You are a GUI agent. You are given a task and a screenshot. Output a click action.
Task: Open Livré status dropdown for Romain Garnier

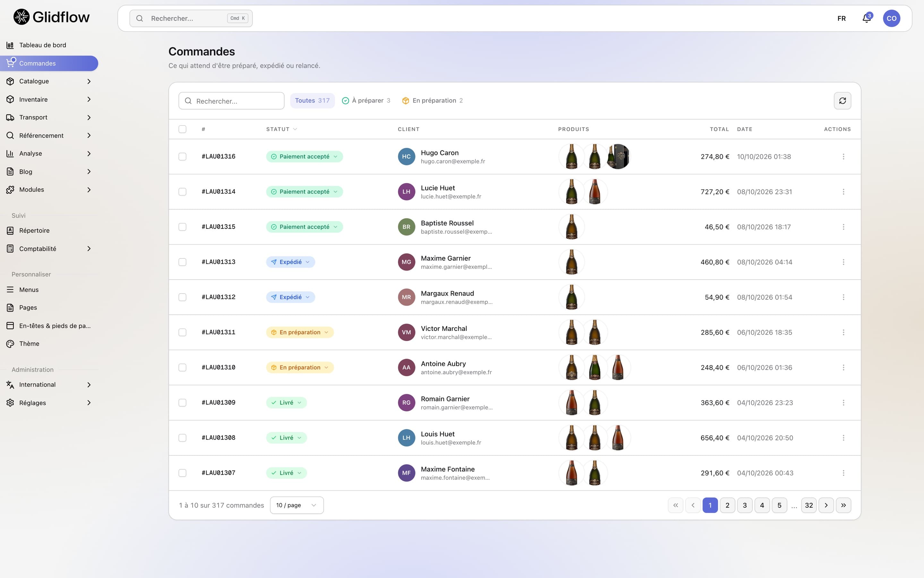tap(287, 403)
